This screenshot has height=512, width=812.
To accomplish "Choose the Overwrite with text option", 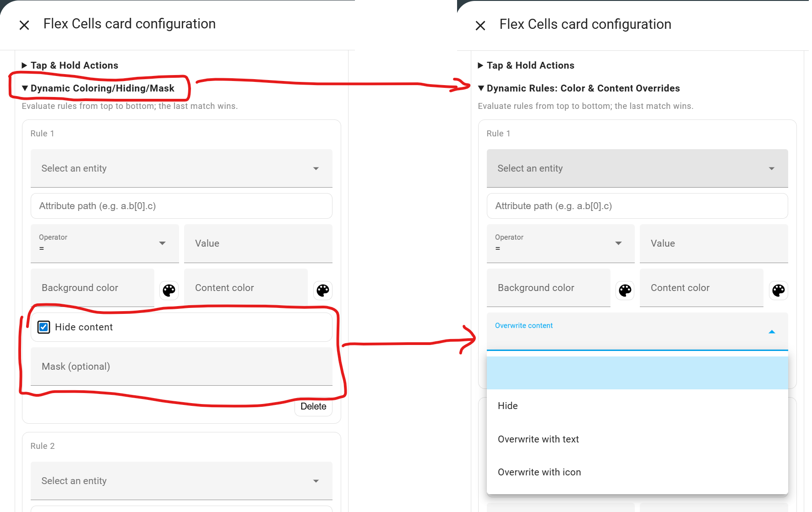I will tap(538, 439).
